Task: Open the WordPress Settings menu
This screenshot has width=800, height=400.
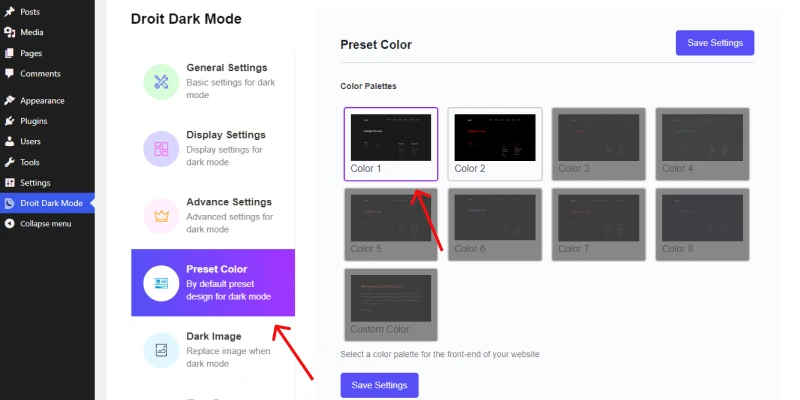Action: click(47, 183)
